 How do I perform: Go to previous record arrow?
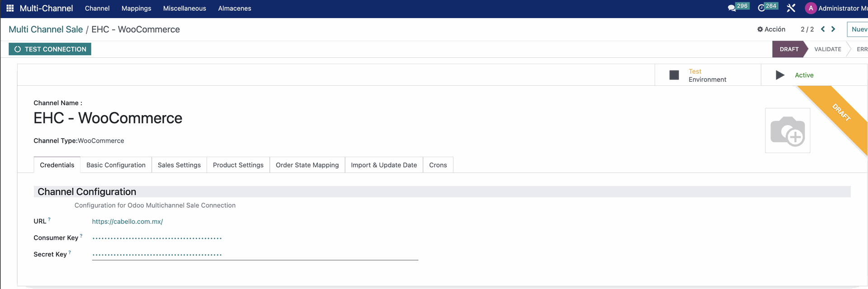(x=823, y=29)
